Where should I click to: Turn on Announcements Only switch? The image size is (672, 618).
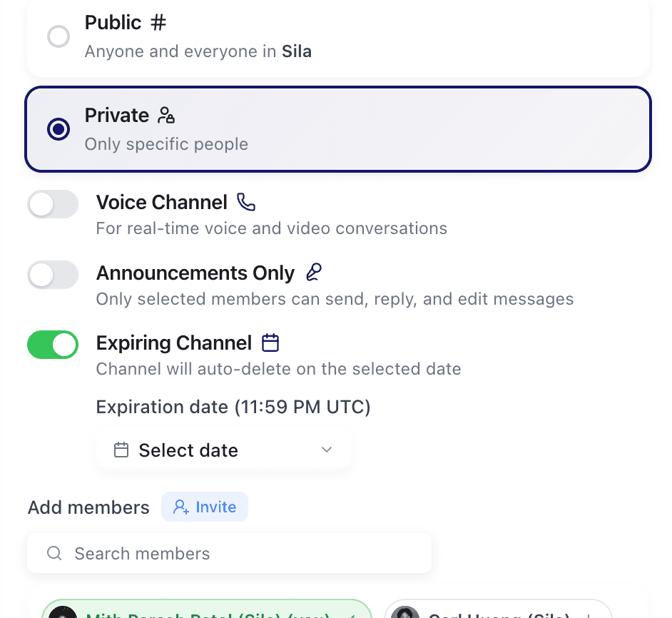click(x=53, y=275)
